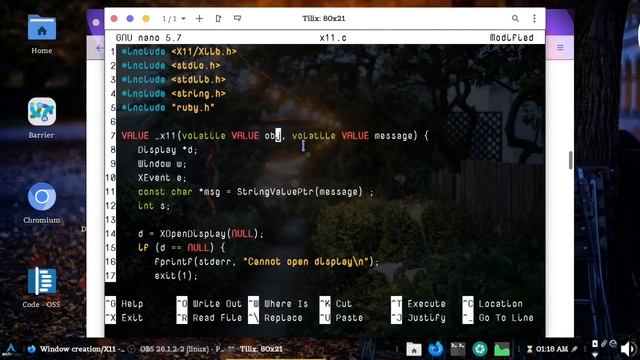Image resolution: width=640 pixels, height=360 pixels.
Task: Click the 'GNU nano 5.7' header text
Action: point(149,38)
